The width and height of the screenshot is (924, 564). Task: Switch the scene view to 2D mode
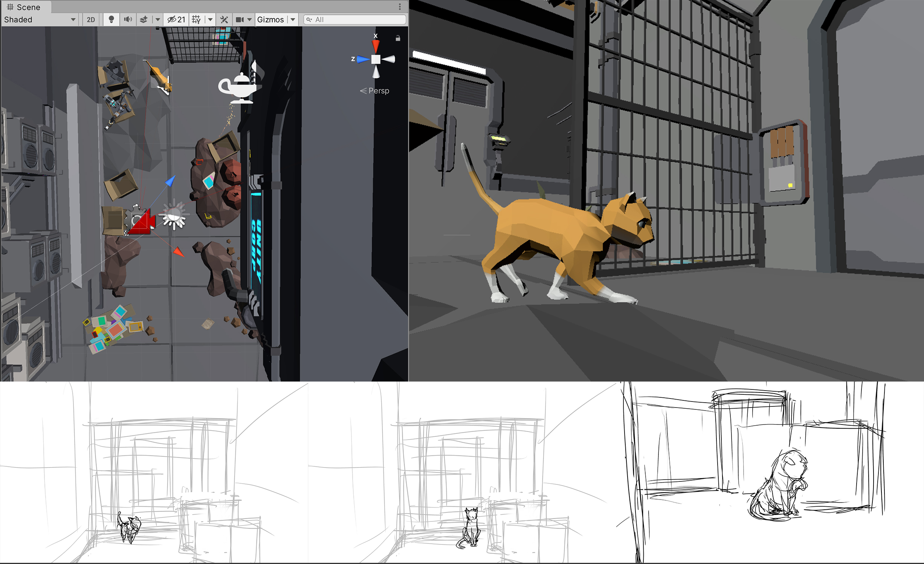91,20
